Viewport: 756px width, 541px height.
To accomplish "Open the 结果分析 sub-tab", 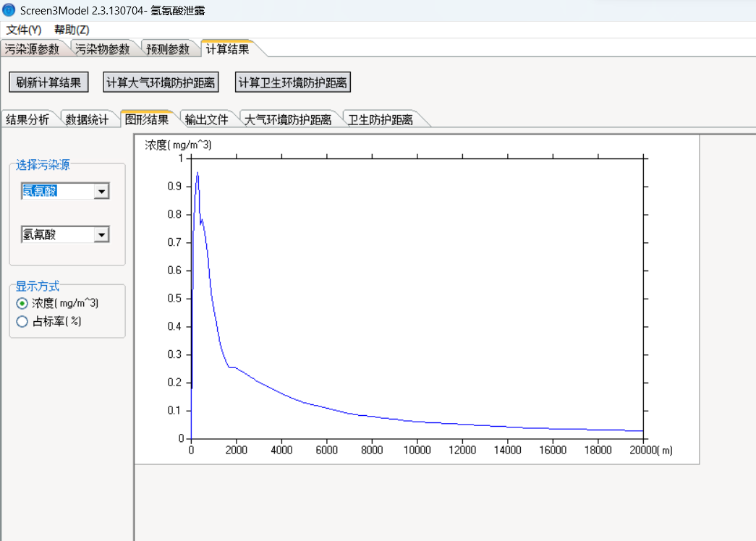I will pos(27,119).
